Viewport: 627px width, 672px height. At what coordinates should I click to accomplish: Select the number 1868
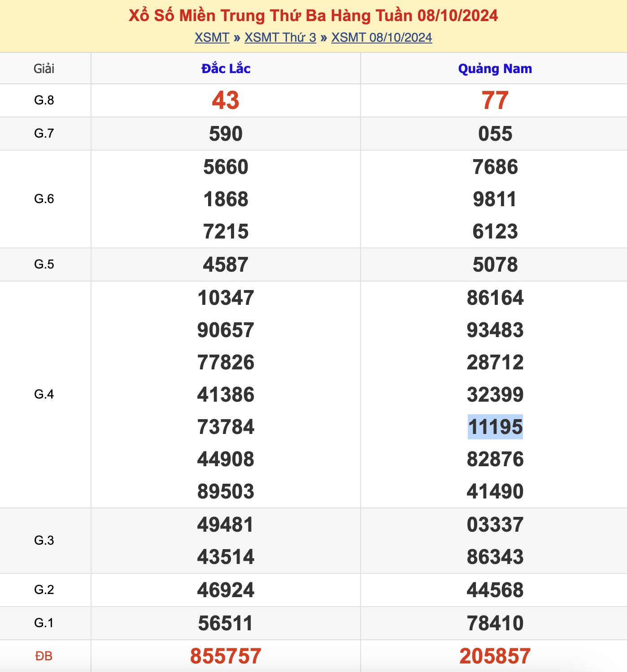point(226,199)
